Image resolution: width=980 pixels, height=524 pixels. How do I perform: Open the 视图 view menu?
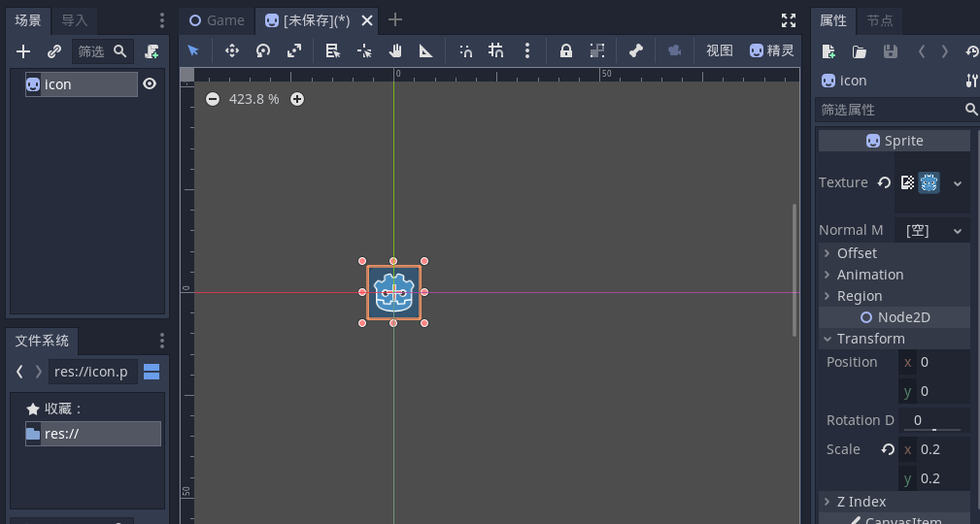click(720, 50)
